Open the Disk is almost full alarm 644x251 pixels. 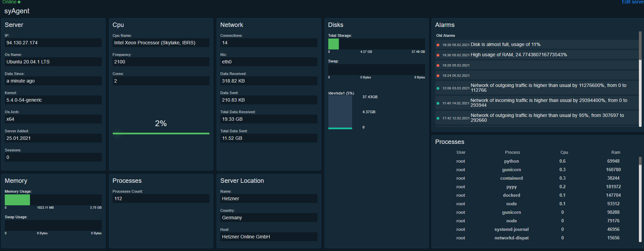537,45
